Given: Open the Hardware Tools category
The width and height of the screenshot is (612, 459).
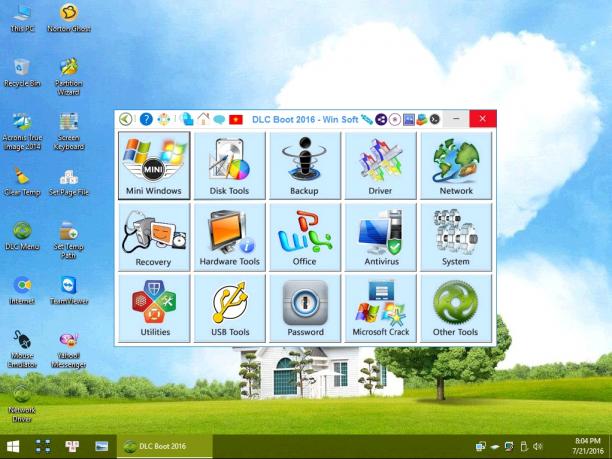Looking at the screenshot, I should (x=230, y=237).
